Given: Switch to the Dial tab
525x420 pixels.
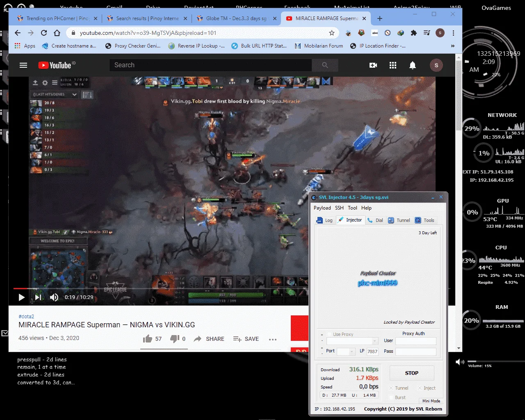Looking at the screenshot, I should (375, 220).
